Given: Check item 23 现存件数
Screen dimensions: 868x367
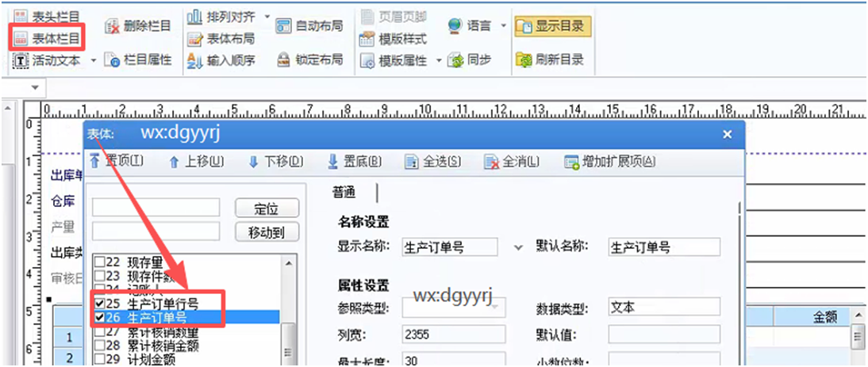Looking at the screenshot, I should 100,275.
